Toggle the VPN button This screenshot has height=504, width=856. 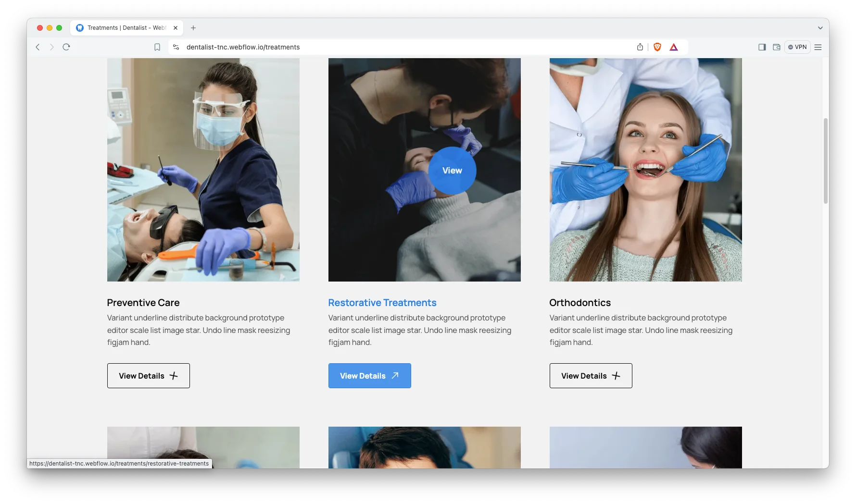[x=797, y=47]
